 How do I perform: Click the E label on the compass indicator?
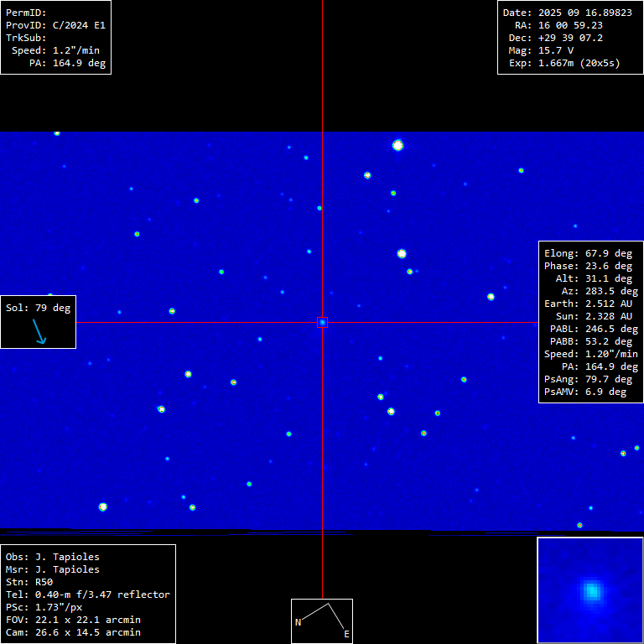345,635
